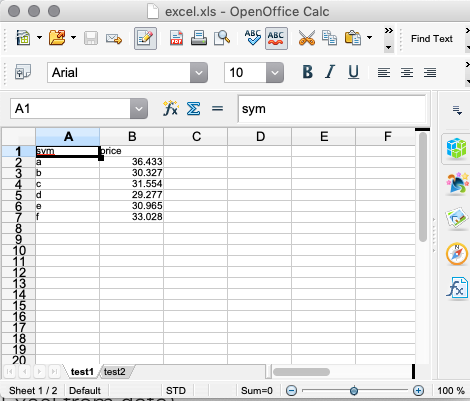Export directly as PDF icon
Image resolution: width=470 pixels, height=401 pixels.
click(x=176, y=38)
